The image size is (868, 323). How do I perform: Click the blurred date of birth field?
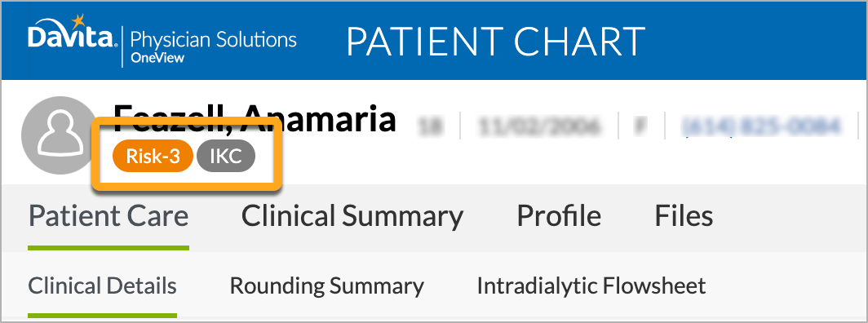pos(542,127)
